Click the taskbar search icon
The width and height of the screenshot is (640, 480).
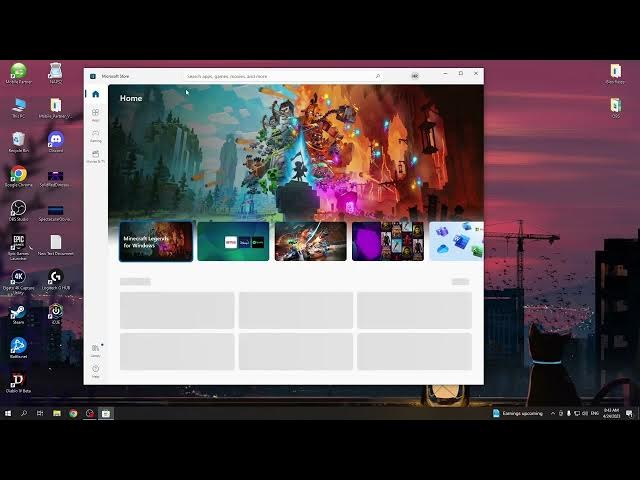[24, 413]
